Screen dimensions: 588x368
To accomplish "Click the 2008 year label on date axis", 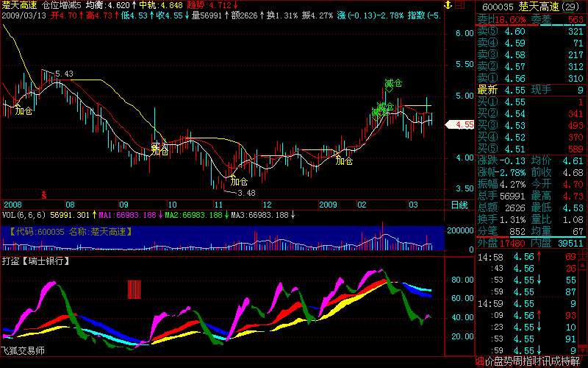I will click(12, 205).
